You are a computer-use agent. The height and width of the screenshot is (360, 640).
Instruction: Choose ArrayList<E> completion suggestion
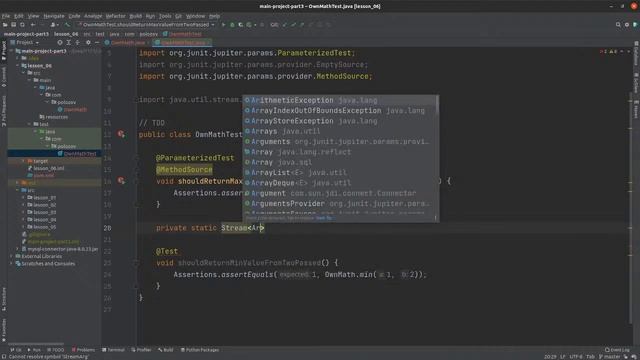(x=340, y=173)
